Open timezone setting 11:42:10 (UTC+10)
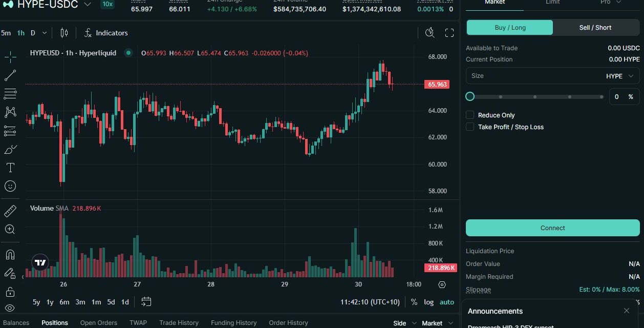The image size is (644, 328). [370, 302]
